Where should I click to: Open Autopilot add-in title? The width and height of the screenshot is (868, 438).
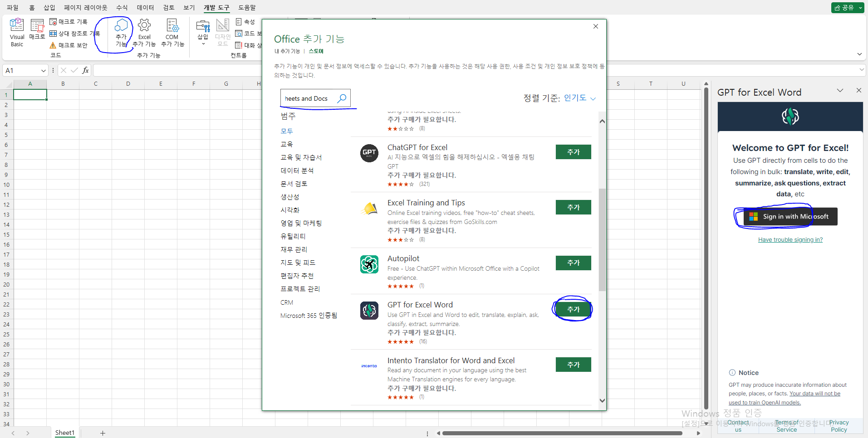tap(403, 258)
